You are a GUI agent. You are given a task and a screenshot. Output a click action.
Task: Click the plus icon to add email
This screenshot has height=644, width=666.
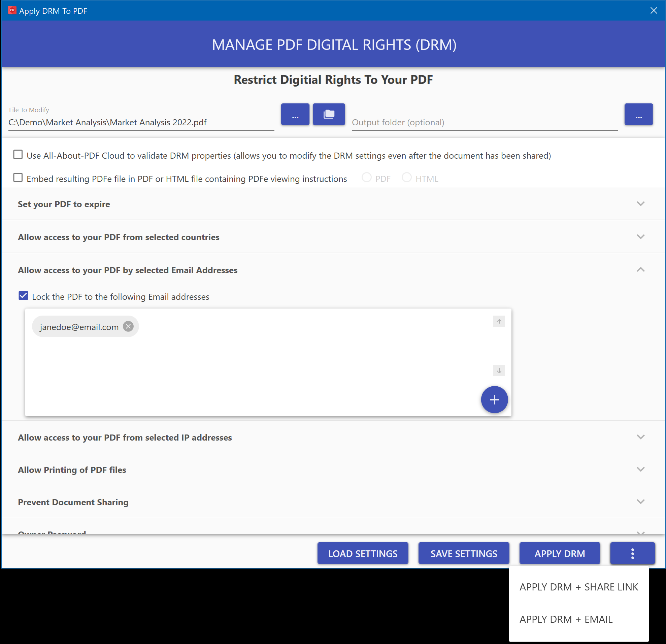click(x=494, y=399)
